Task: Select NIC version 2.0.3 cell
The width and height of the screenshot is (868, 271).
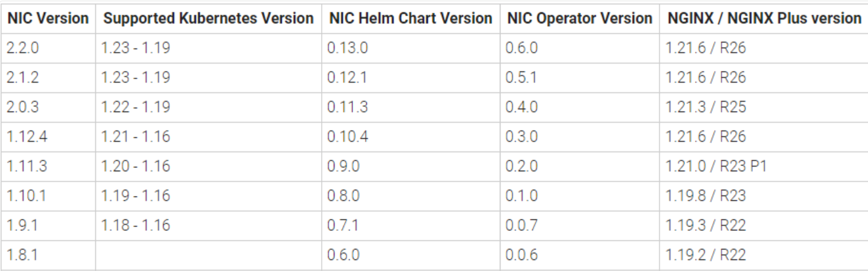Action: tap(22, 107)
